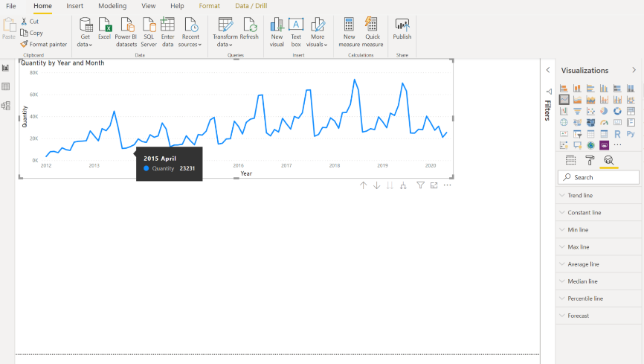Select the funnel chart visualization
This screenshot has height=364, width=644.
tap(577, 111)
